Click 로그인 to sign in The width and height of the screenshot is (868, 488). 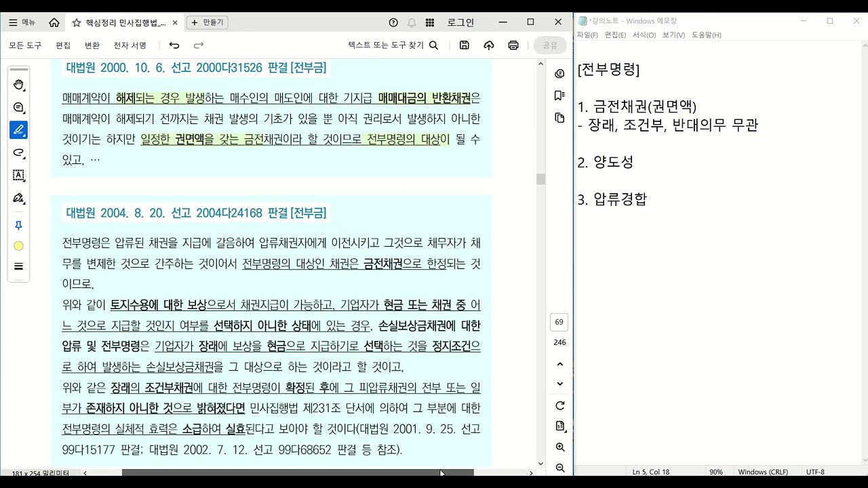(x=460, y=22)
